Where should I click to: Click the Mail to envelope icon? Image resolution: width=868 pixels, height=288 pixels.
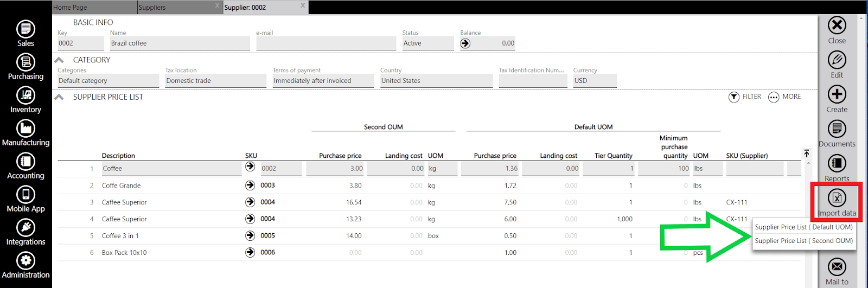point(837,267)
